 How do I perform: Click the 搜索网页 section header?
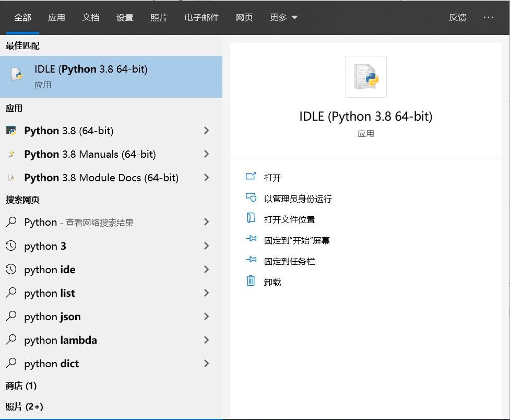(x=22, y=200)
